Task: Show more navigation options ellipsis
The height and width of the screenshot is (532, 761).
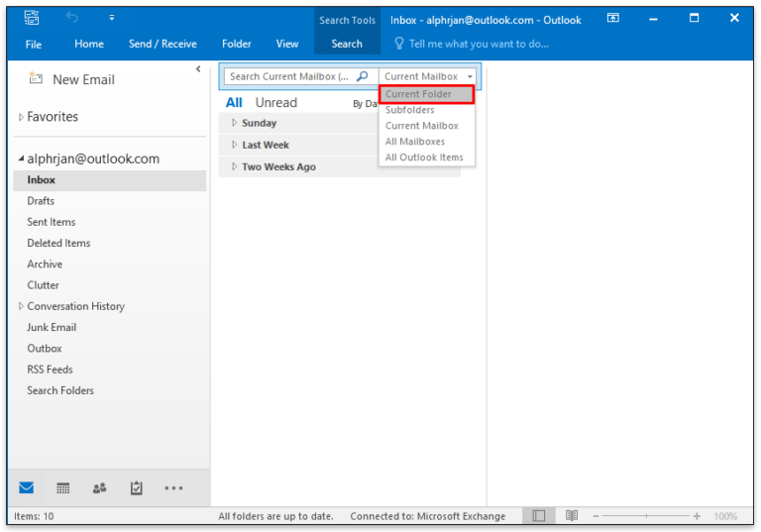Action: (x=173, y=487)
